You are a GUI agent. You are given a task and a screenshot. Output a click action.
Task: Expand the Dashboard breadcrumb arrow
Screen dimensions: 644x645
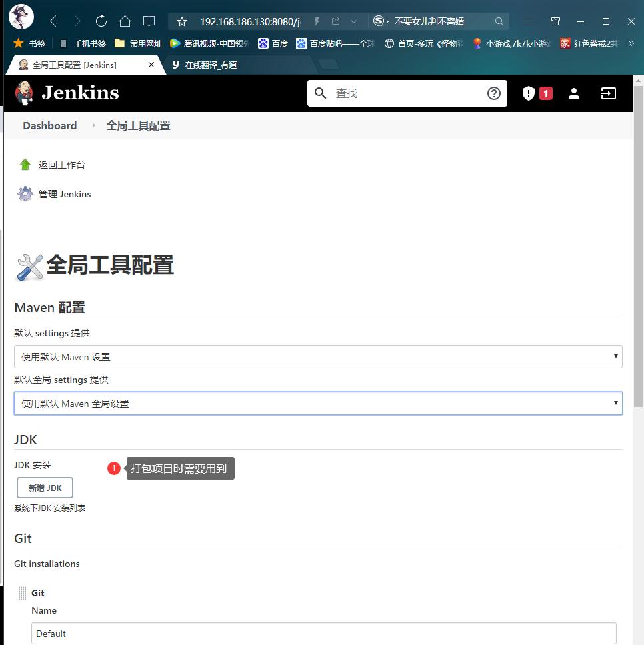pos(93,125)
